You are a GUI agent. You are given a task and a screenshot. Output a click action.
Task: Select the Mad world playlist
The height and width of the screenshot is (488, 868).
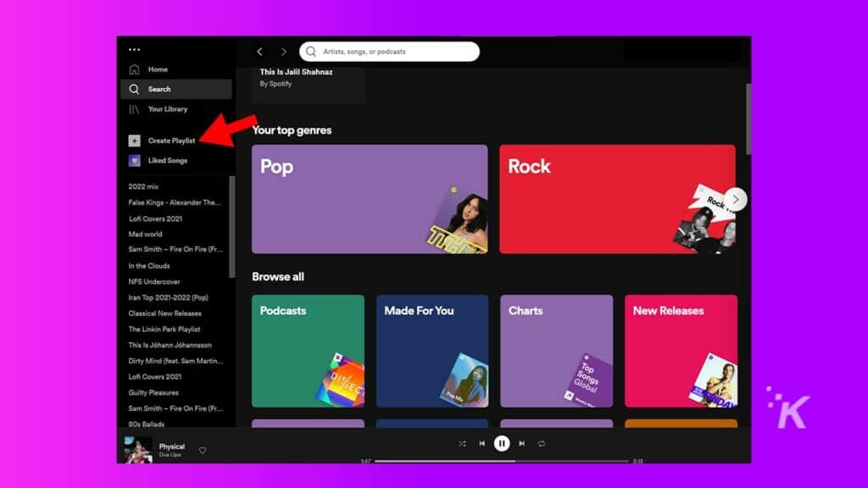[145, 234]
